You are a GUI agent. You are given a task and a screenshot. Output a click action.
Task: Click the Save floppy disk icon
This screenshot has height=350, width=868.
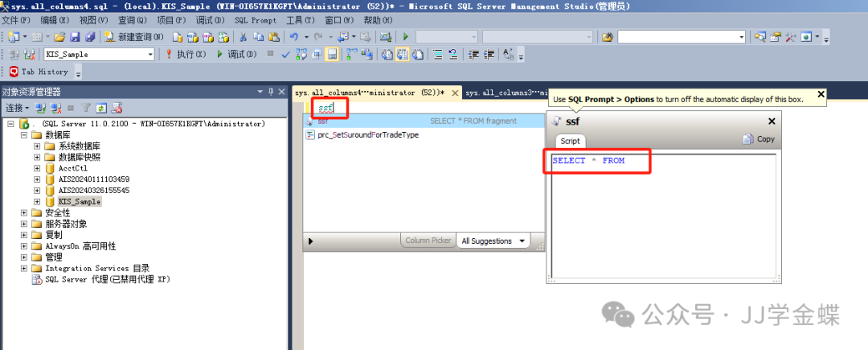point(75,37)
